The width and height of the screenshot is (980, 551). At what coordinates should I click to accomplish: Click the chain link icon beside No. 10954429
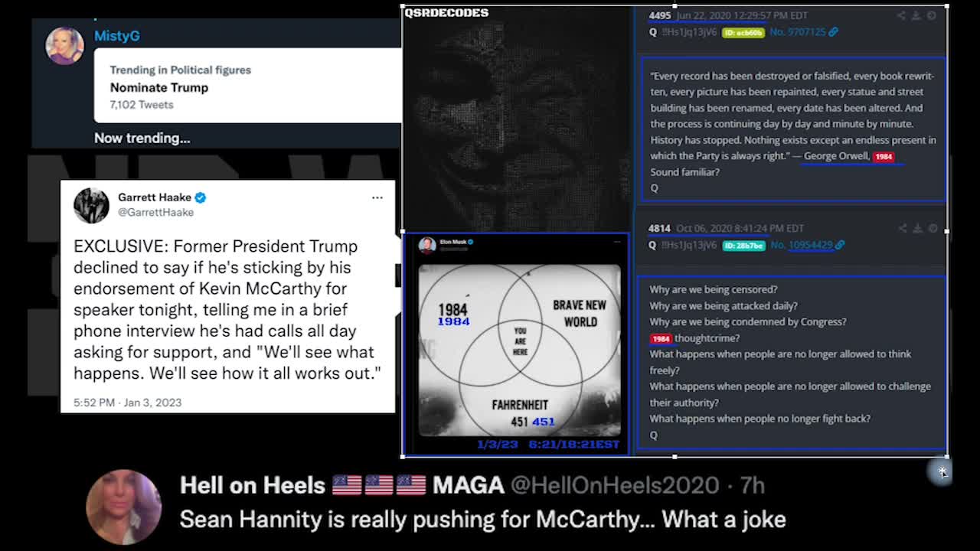point(840,245)
